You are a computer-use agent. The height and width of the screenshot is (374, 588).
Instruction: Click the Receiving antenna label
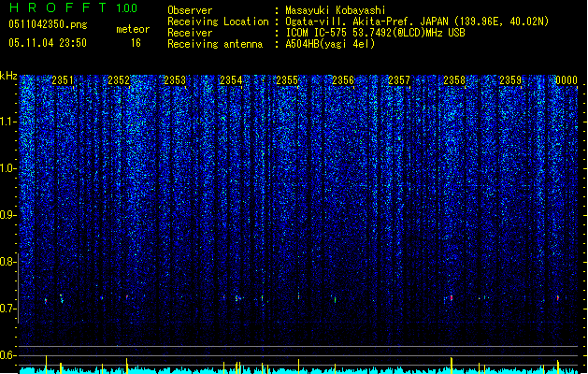click(x=215, y=44)
